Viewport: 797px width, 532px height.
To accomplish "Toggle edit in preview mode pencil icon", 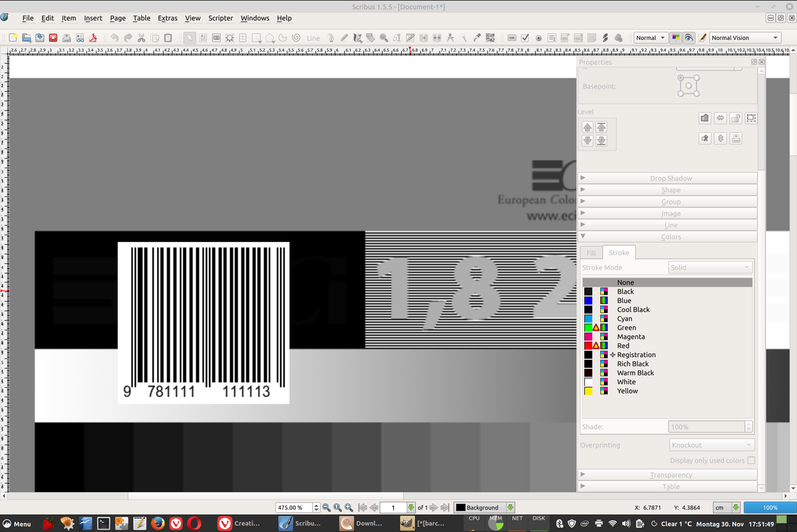I will click(x=703, y=38).
